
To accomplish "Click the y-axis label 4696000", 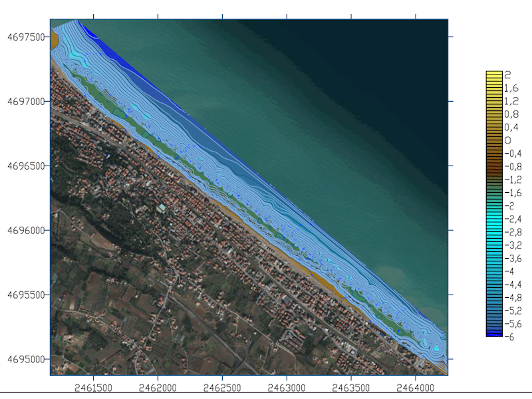I will (26, 230).
